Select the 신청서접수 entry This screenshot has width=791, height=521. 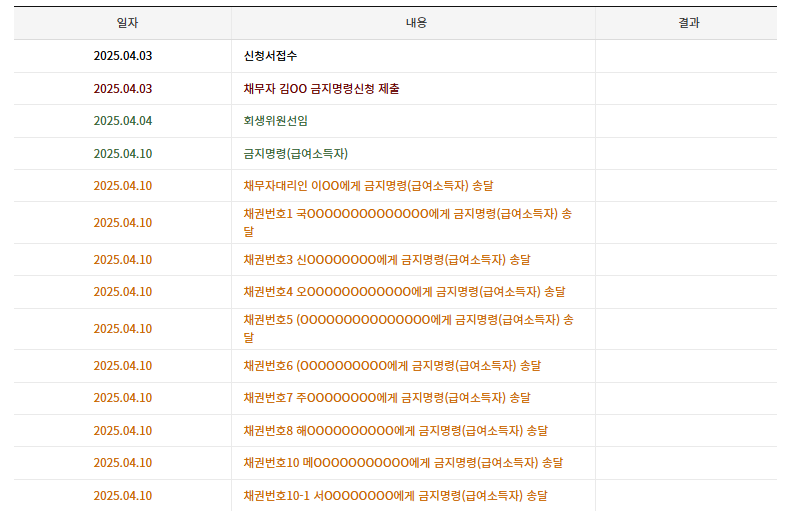[270, 55]
